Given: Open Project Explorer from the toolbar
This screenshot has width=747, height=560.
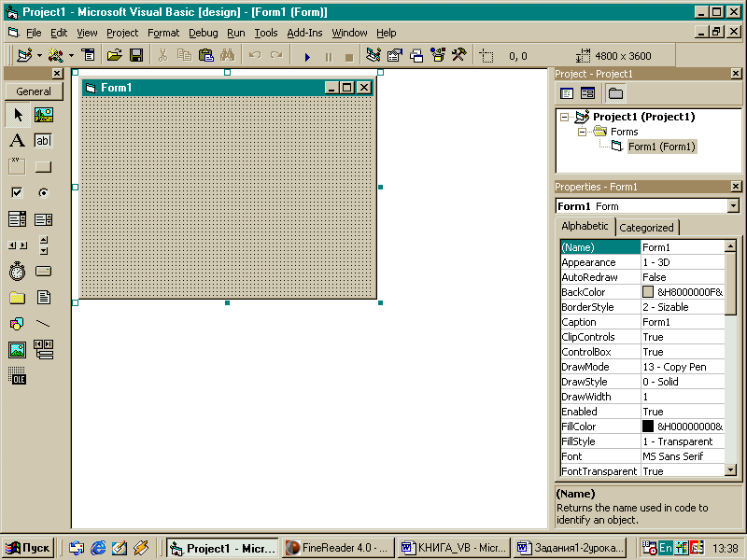Looking at the screenshot, I should [x=373, y=56].
